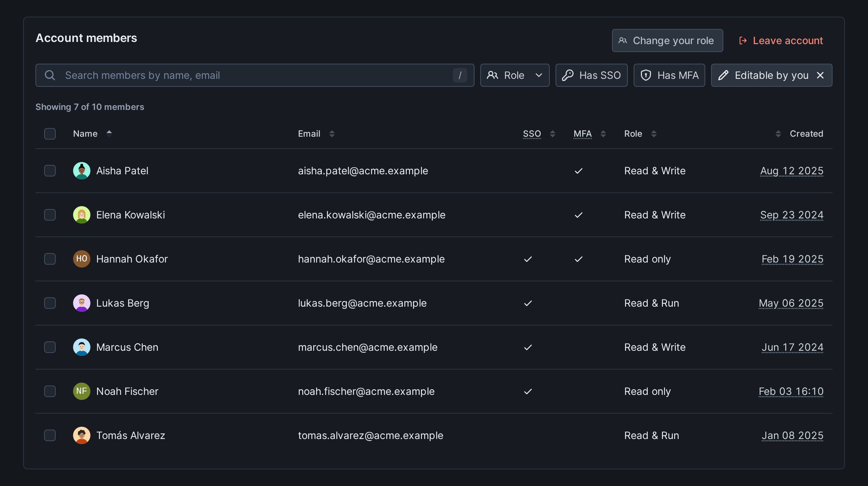Screen dimensions: 868x486
Task: Sort by Name column arrow
Action: [109, 133]
